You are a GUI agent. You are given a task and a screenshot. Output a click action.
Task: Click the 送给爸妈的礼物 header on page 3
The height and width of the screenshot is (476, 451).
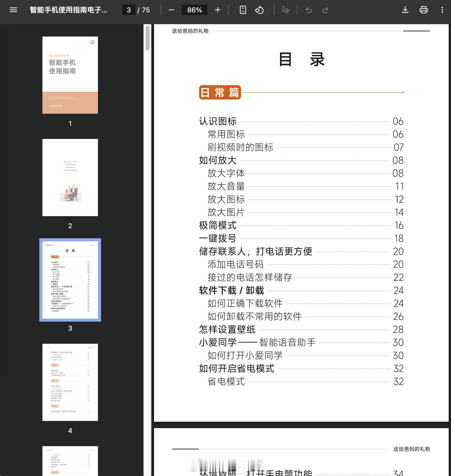pyautogui.click(x=190, y=31)
